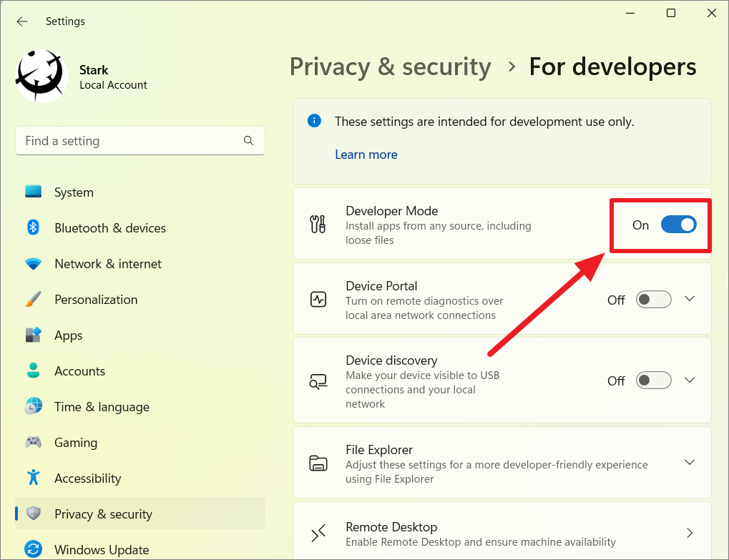
Task: Open the Learn more link
Action: pos(366,154)
